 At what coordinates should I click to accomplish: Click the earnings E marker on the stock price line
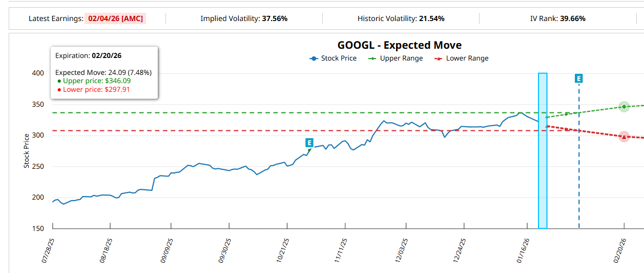[309, 143]
